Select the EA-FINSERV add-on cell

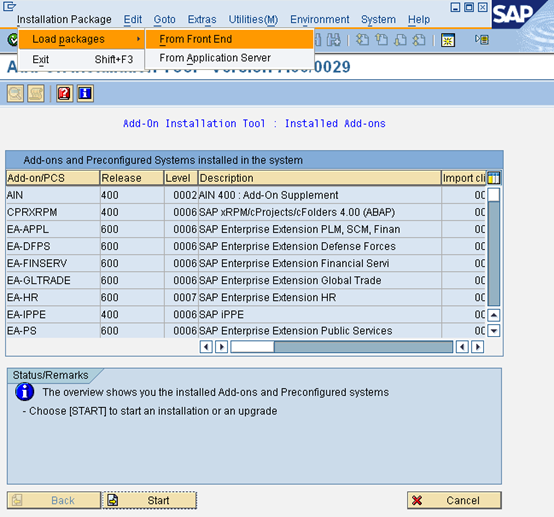53,263
